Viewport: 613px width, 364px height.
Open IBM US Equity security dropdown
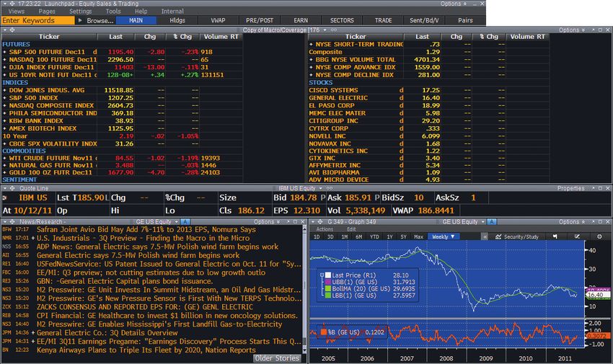tap(321, 188)
